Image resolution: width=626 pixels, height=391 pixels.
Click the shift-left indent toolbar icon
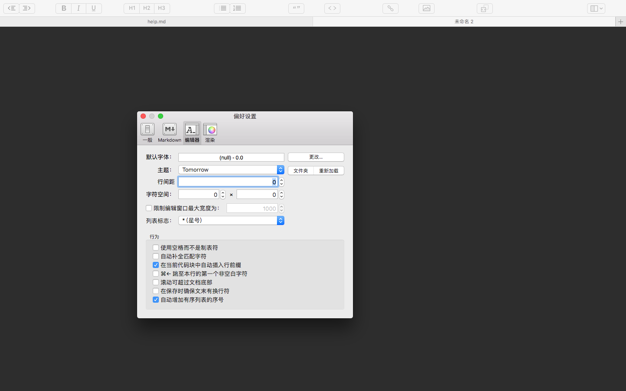click(12, 8)
